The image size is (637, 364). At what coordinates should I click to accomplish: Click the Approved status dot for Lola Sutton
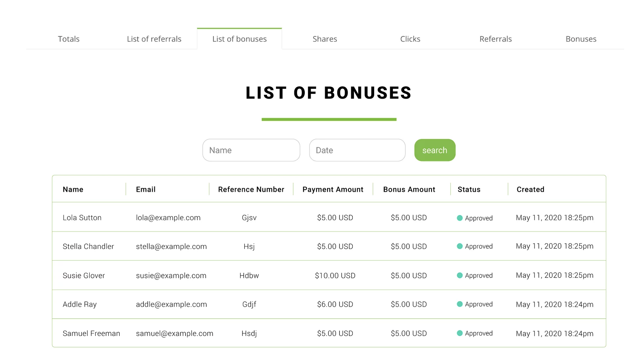pyautogui.click(x=460, y=218)
